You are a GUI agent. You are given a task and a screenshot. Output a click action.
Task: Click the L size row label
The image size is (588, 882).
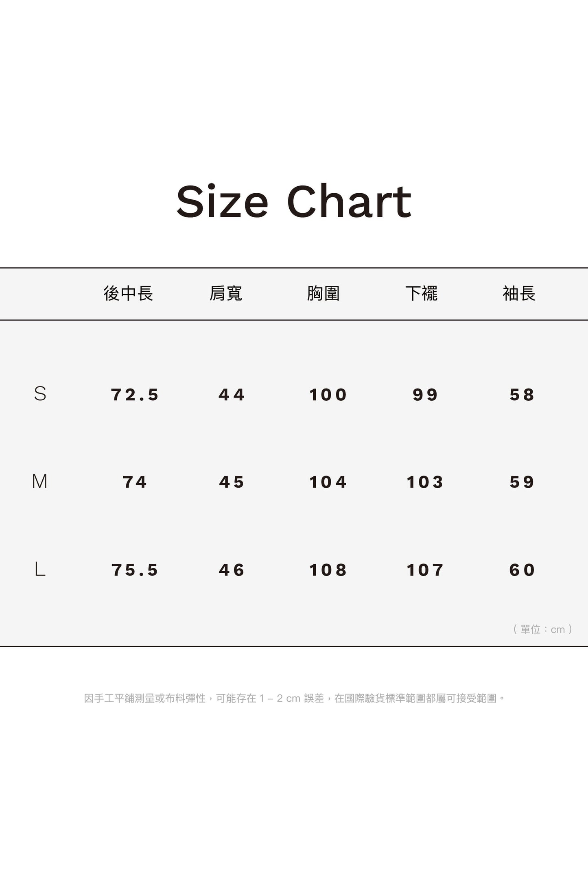pos(40,569)
